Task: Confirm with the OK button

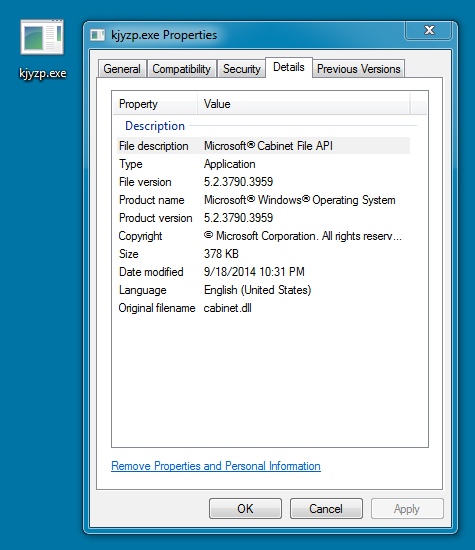Action: [245, 509]
